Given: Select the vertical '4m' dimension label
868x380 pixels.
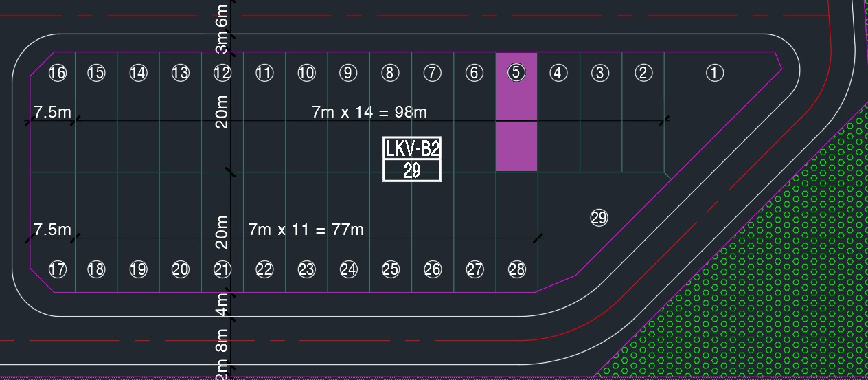Looking at the screenshot, I should click(x=222, y=303).
